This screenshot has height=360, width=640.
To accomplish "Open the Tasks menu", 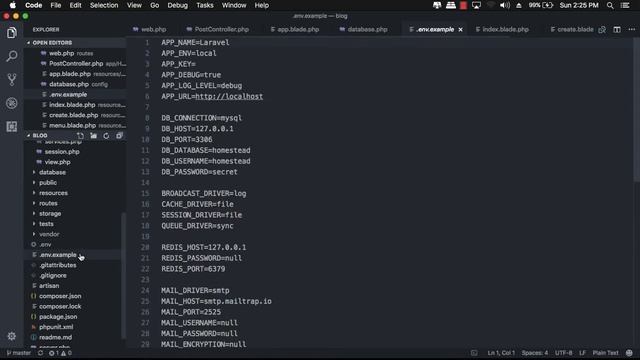I will pyautogui.click(x=204, y=5).
